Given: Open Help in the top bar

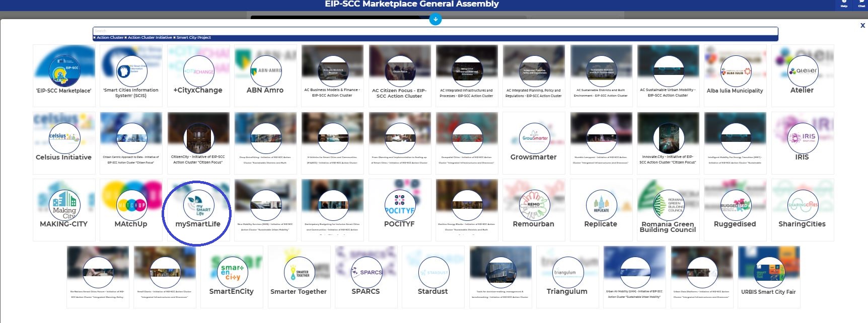Looking at the screenshot, I should [844, 5].
